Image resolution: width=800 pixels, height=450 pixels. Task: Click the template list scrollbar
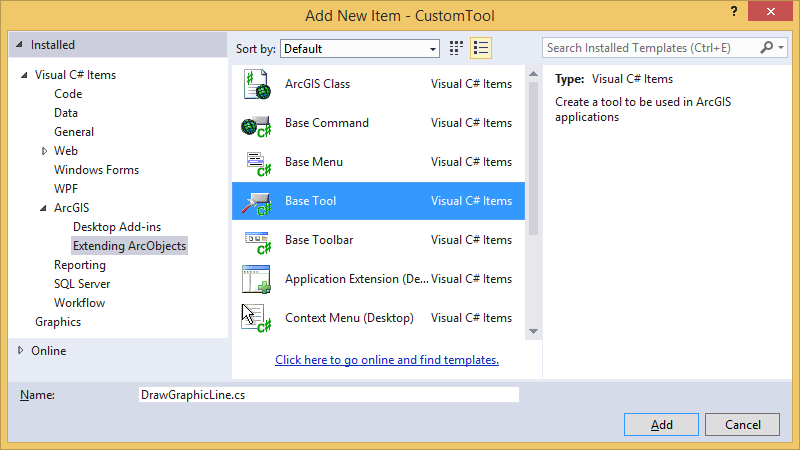tap(533, 150)
